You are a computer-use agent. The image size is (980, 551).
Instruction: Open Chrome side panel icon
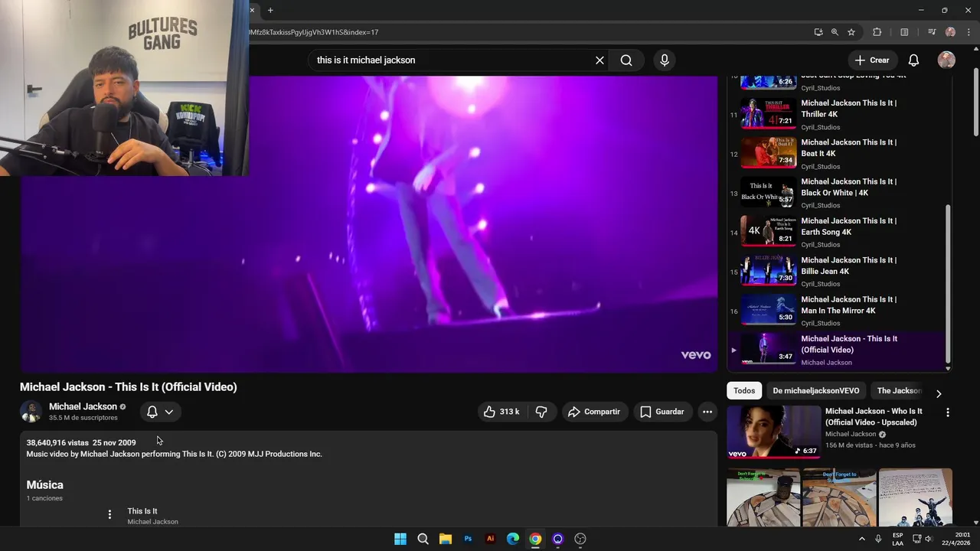pyautogui.click(x=904, y=32)
